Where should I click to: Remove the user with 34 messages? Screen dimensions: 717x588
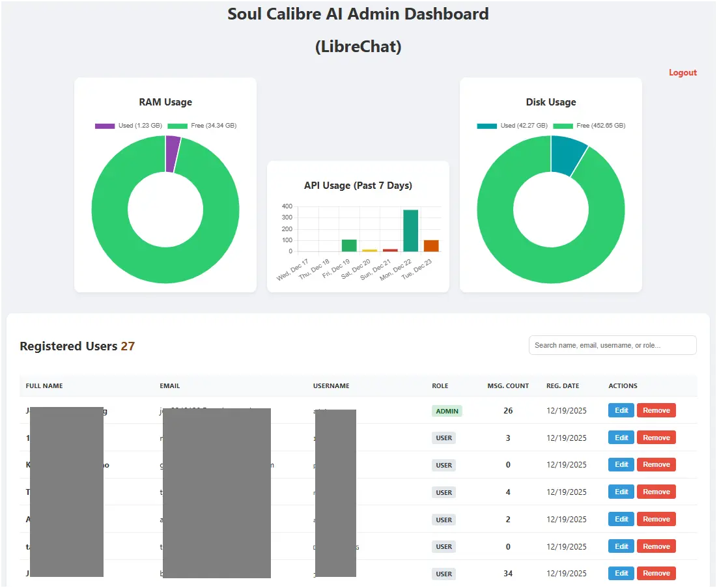[656, 573]
